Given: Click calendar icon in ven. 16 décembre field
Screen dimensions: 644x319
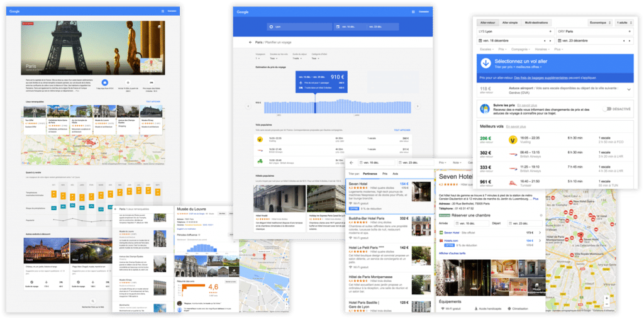Looking at the screenshot, I should (480, 41).
